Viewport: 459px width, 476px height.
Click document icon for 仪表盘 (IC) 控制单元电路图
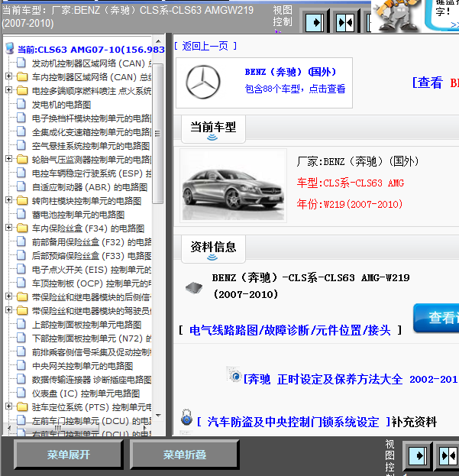pyautogui.click(x=21, y=393)
